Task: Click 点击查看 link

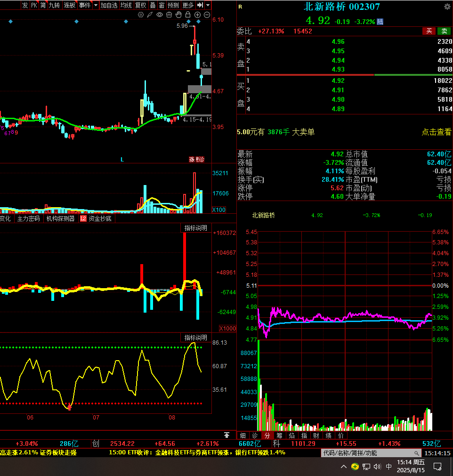Action: pyautogui.click(x=437, y=132)
